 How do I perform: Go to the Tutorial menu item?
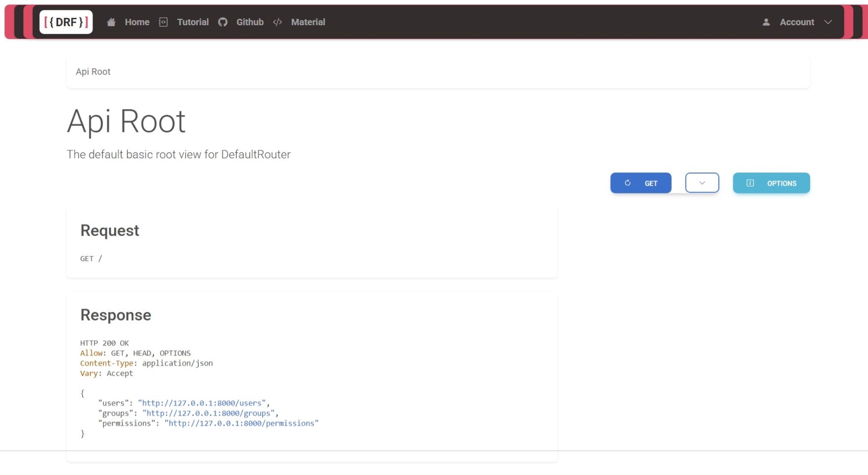[193, 22]
